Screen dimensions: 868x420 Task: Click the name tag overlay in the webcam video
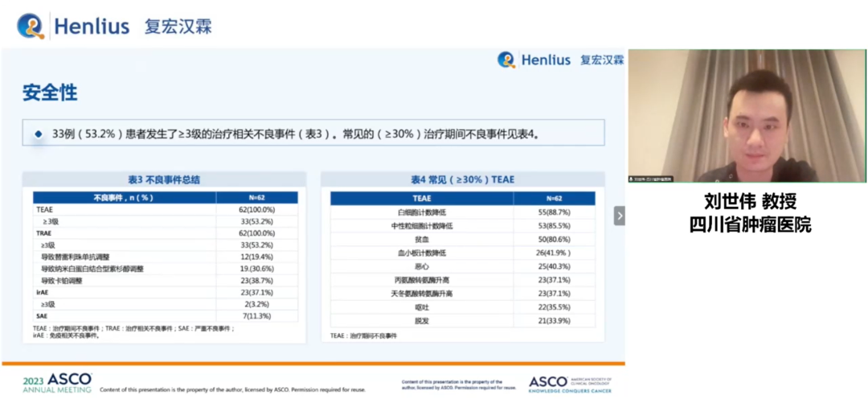[652, 179]
